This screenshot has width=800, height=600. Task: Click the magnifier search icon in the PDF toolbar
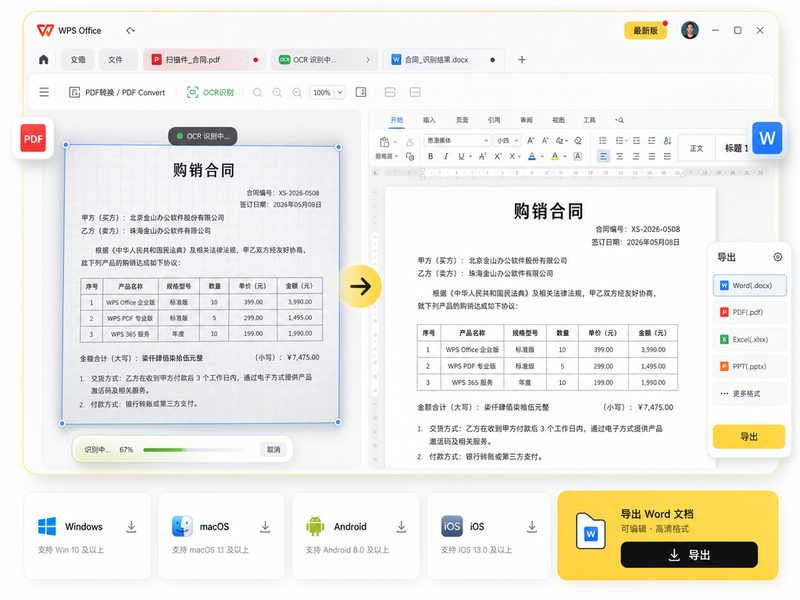(x=257, y=92)
